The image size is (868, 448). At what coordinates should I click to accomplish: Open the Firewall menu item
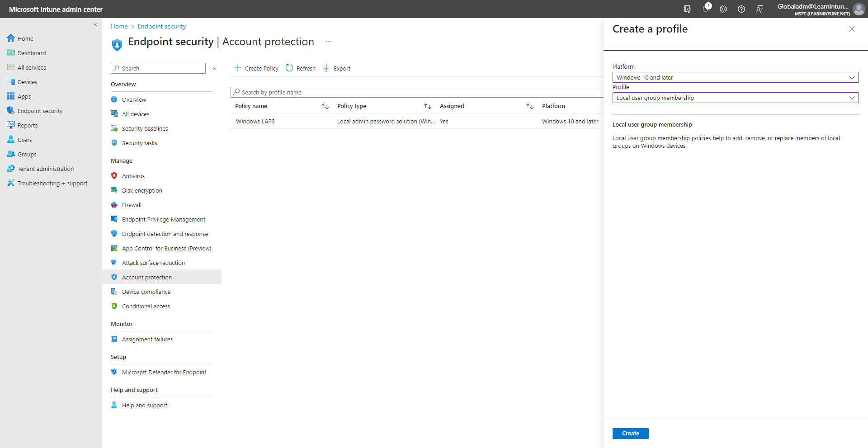[132, 205]
